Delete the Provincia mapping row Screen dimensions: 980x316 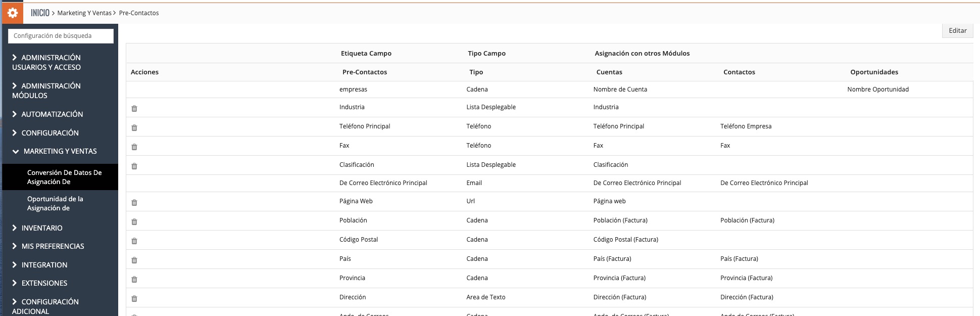(x=134, y=279)
